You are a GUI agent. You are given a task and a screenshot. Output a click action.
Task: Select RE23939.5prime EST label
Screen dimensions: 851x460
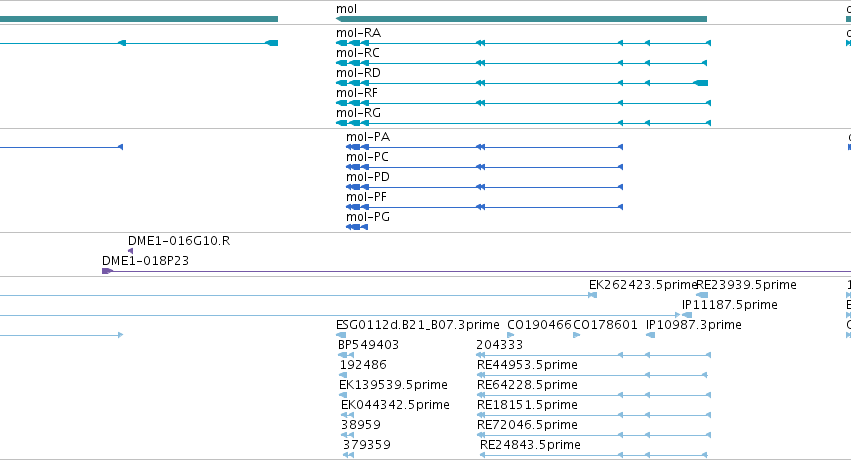tap(746, 285)
